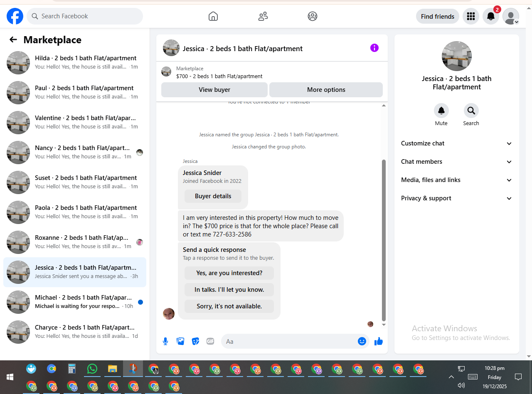Screen dimensions: 532x394
Task: Open the Windows Start menu
Action: coord(10,377)
